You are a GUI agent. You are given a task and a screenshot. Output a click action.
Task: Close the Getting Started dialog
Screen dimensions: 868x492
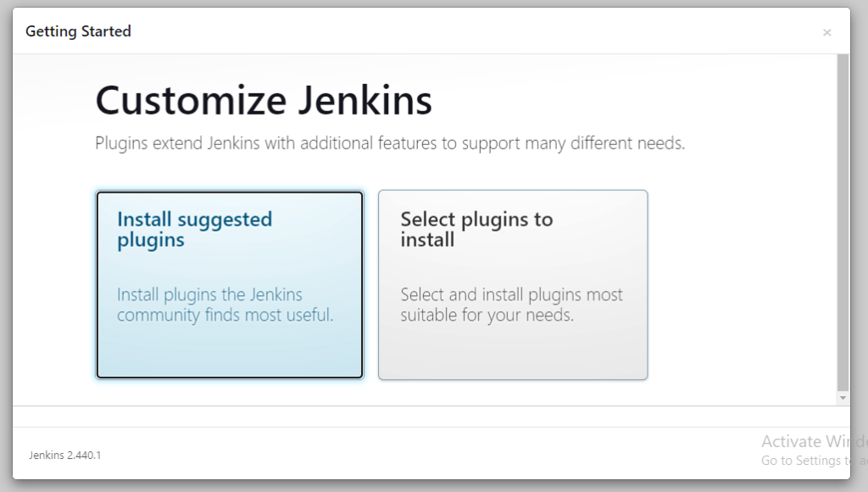click(x=827, y=32)
